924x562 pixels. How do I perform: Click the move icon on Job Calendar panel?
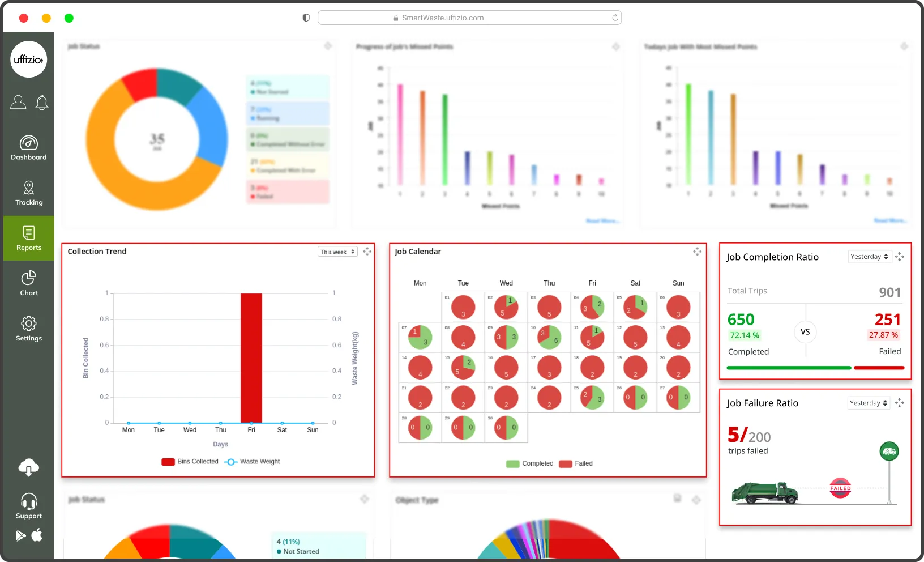(697, 252)
